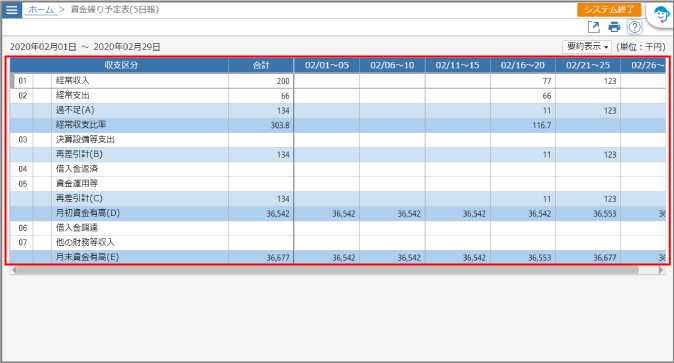The height and width of the screenshot is (363, 674).
Task: Select the 月初資金有高(D) row label
Action: [88, 213]
